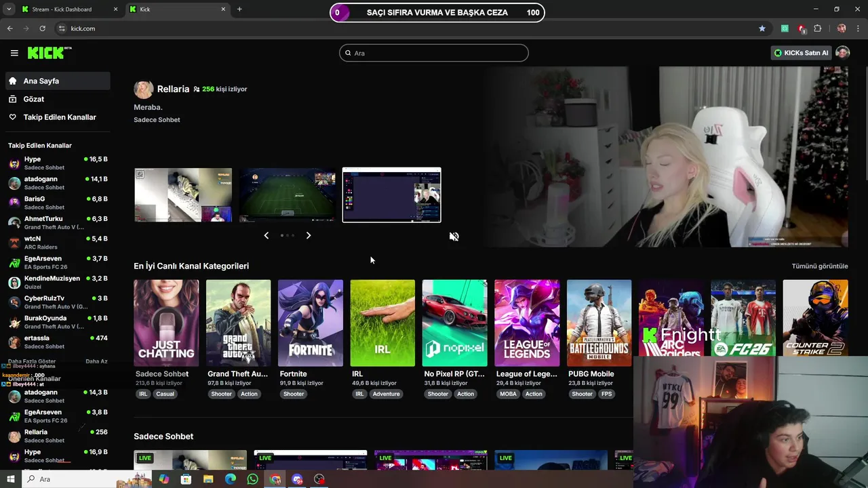This screenshot has width=868, height=488.
Task: Open League of Legends category card
Action: click(x=527, y=323)
